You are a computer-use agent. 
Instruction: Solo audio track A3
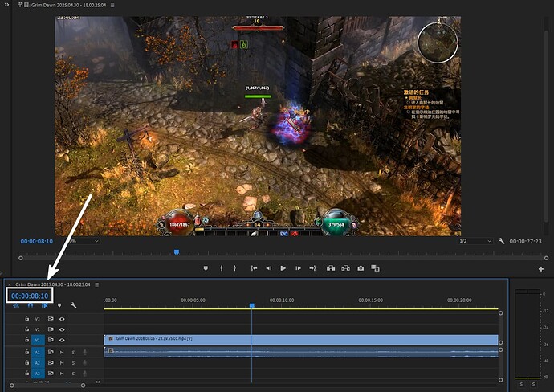coord(74,374)
